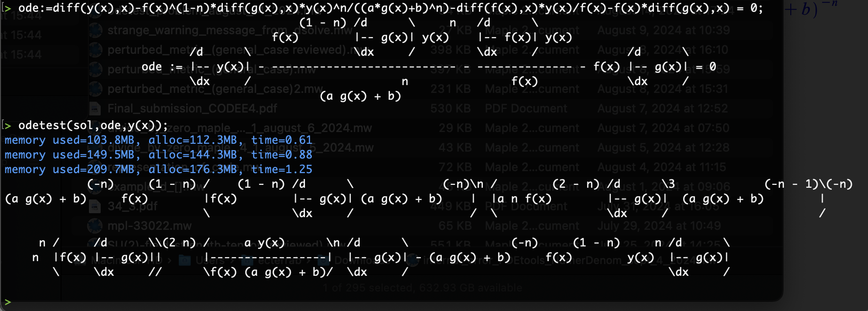Select mpl-33022.mw file in Finder window
This screenshot has width=868, height=311.
click(x=150, y=226)
